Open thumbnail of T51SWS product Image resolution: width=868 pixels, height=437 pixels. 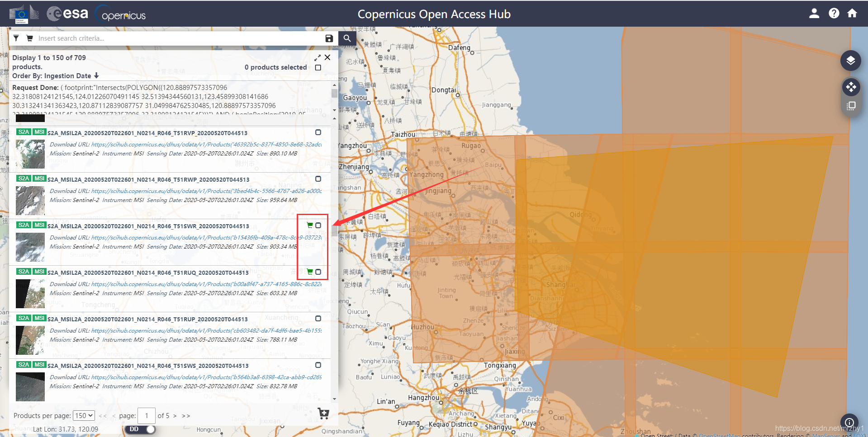click(x=30, y=387)
